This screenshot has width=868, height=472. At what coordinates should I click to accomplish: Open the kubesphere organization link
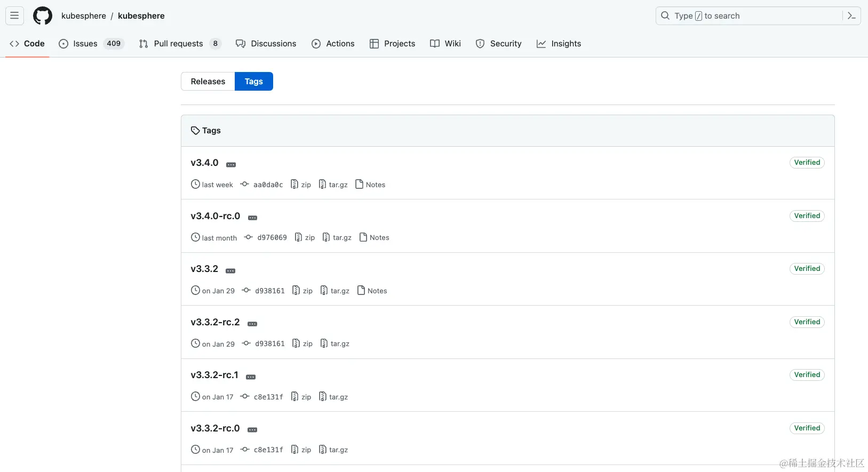(x=84, y=16)
